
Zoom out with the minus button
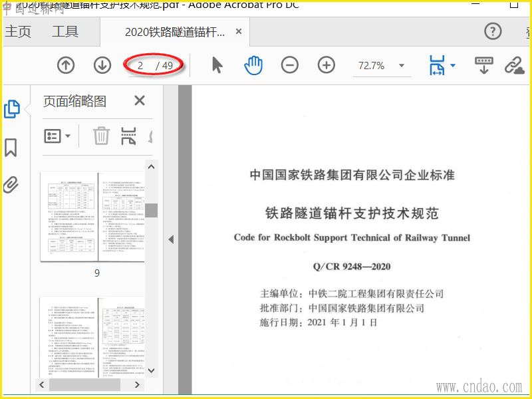(290, 65)
